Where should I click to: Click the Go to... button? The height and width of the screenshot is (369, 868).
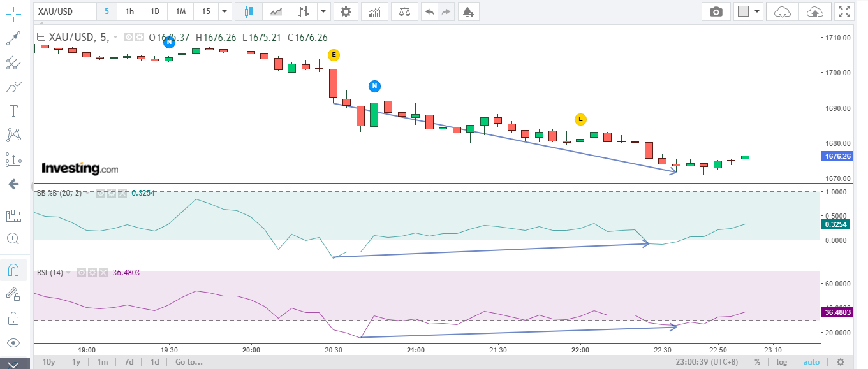189,362
